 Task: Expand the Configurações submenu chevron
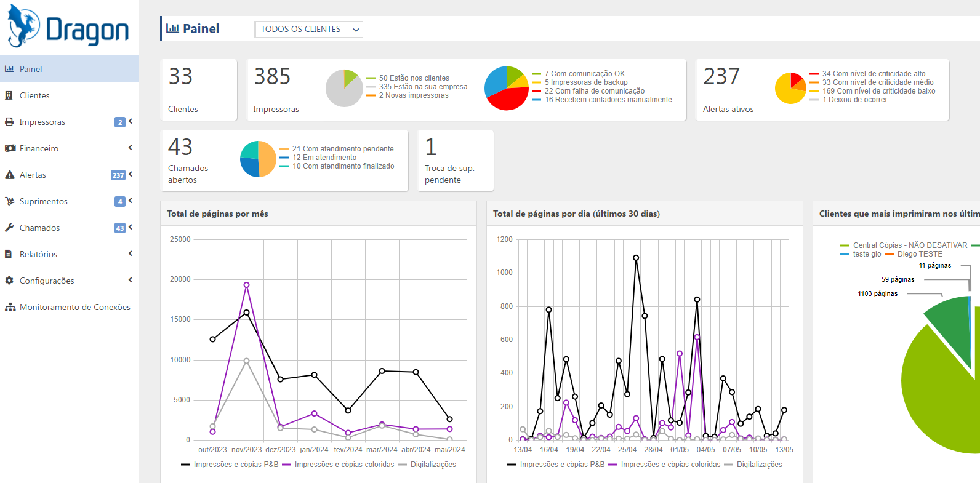(x=131, y=280)
